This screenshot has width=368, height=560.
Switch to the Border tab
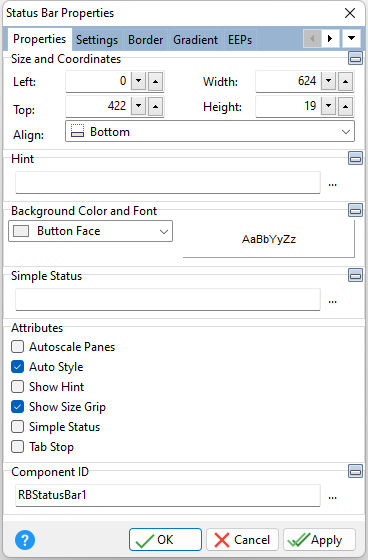[145, 40]
